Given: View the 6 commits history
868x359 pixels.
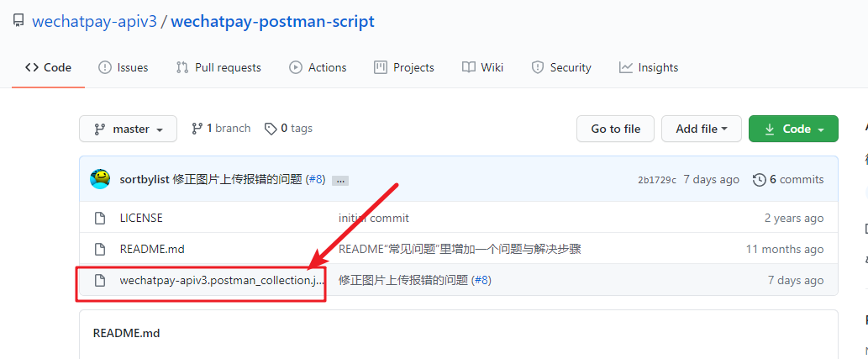Looking at the screenshot, I should pyautogui.click(x=788, y=180).
